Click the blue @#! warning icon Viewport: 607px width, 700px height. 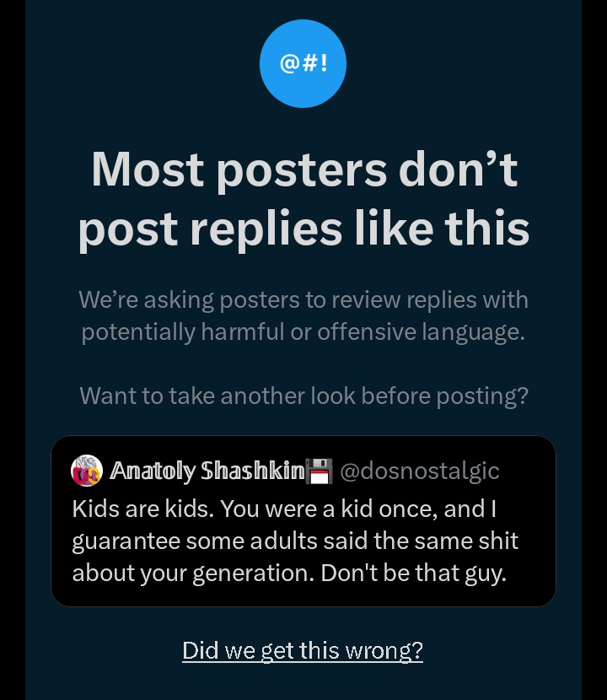(x=303, y=63)
